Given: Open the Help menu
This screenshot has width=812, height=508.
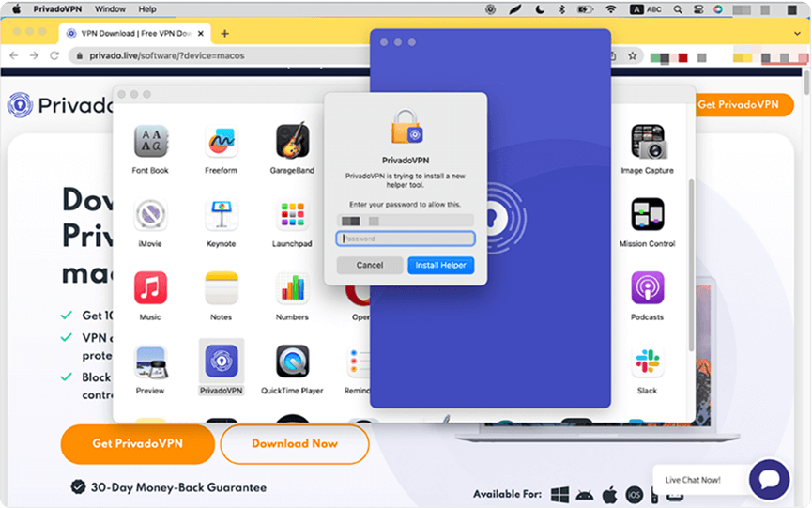Looking at the screenshot, I should coord(147,9).
